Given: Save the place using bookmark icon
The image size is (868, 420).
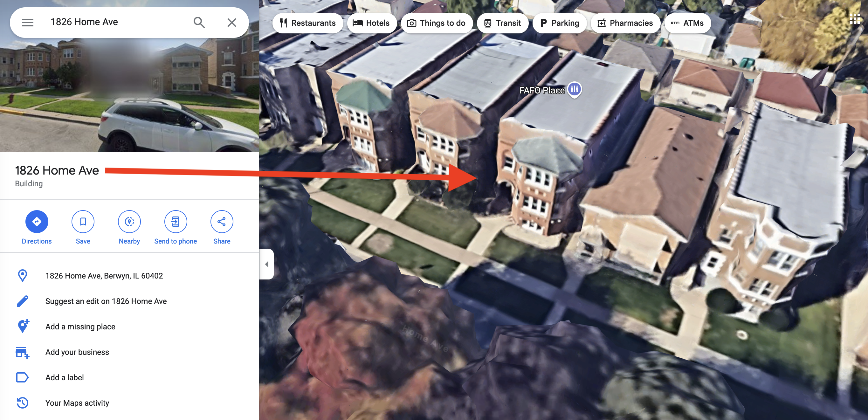Looking at the screenshot, I should point(83,222).
